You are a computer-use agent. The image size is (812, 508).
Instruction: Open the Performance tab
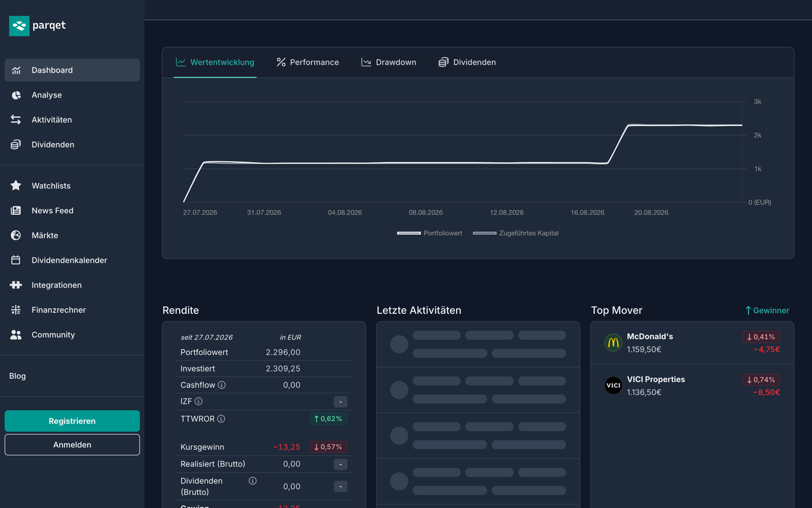(x=308, y=62)
